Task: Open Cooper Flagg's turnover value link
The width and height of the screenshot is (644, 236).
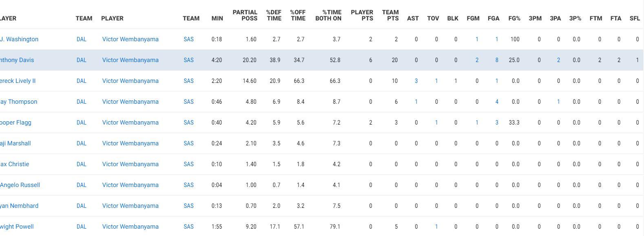Action: [437, 122]
